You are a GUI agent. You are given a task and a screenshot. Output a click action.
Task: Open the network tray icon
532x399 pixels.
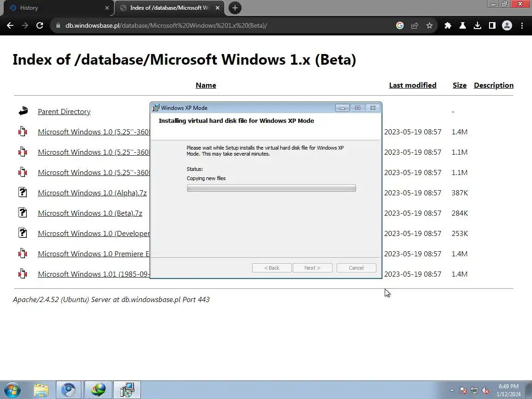[x=474, y=391]
